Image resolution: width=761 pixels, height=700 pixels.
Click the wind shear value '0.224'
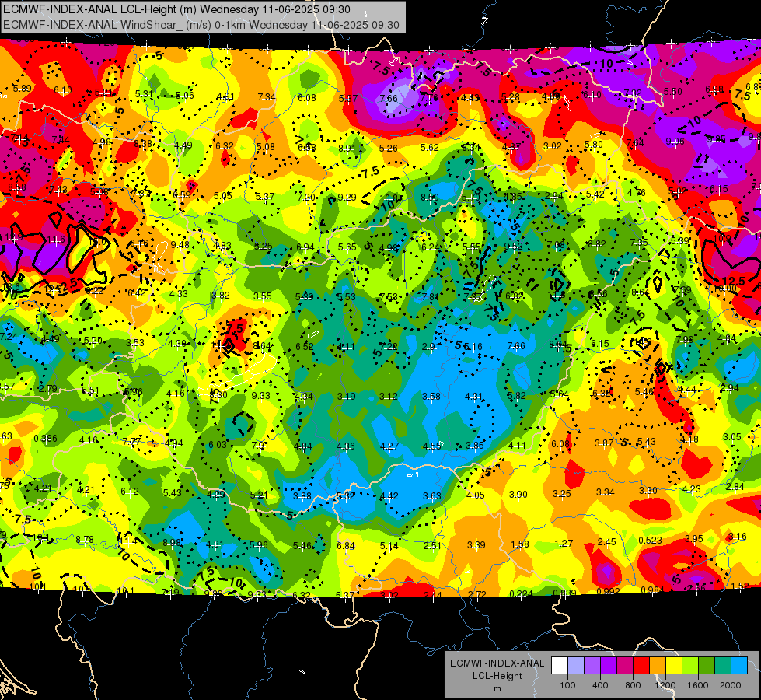click(521, 593)
